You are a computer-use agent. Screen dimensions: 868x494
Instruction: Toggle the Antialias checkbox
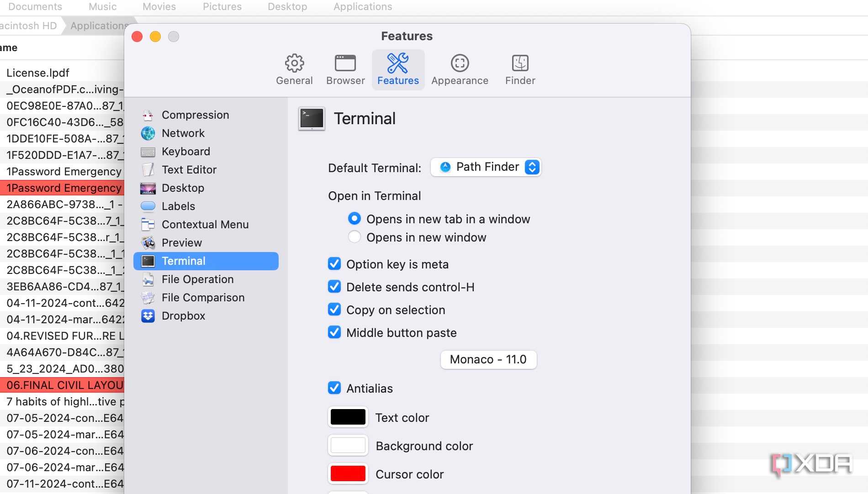pyautogui.click(x=334, y=388)
